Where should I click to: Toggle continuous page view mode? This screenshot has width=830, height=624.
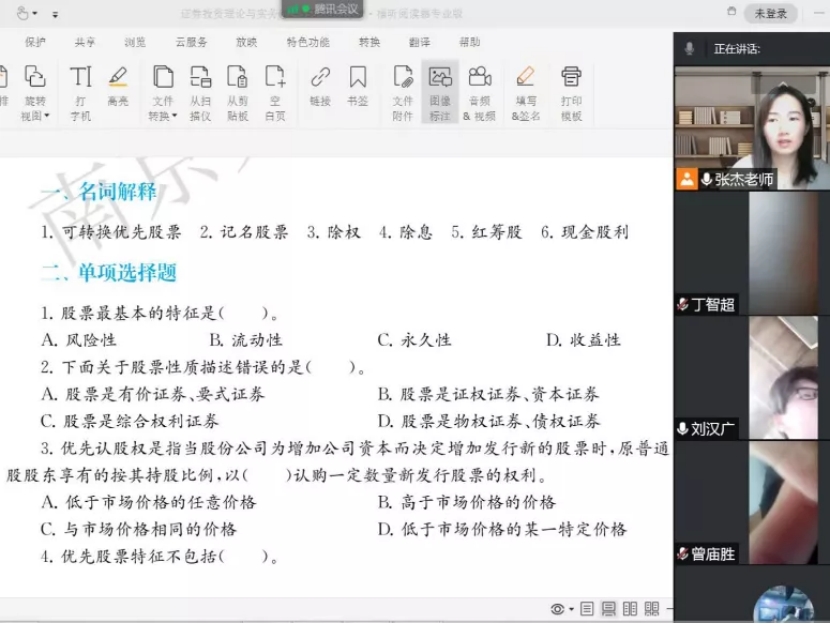click(x=608, y=609)
